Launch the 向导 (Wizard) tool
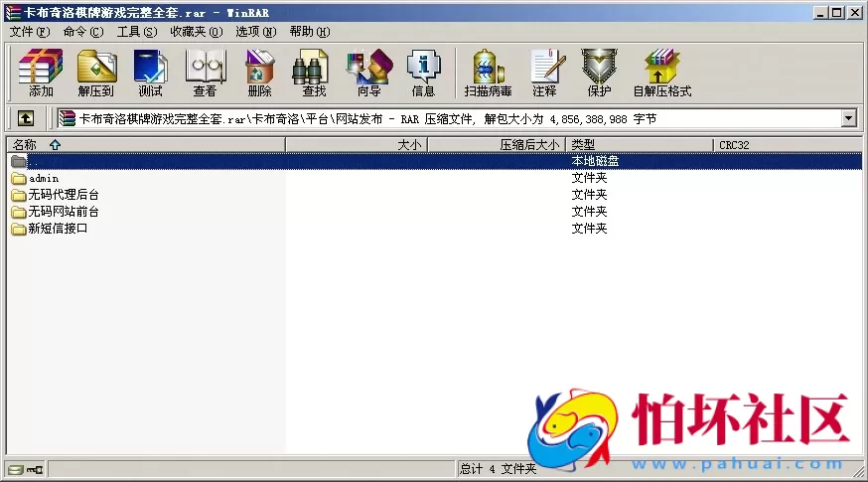Viewport: 868px width, 482px height. [369, 73]
